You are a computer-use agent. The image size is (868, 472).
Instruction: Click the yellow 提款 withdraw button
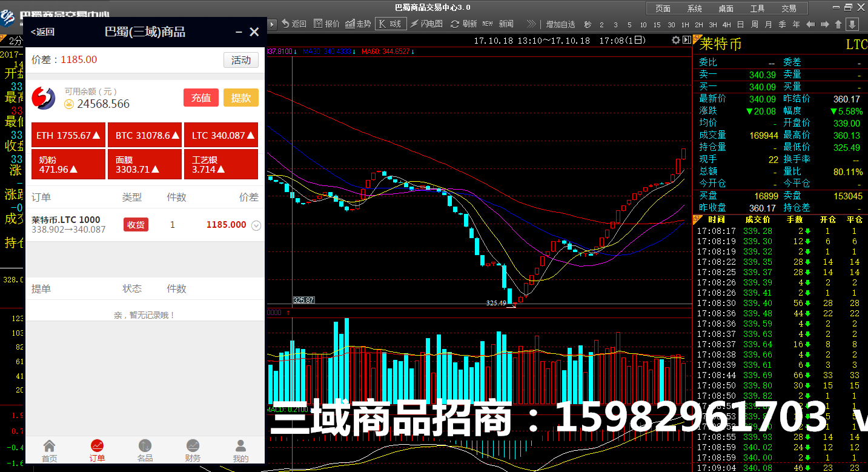241,98
